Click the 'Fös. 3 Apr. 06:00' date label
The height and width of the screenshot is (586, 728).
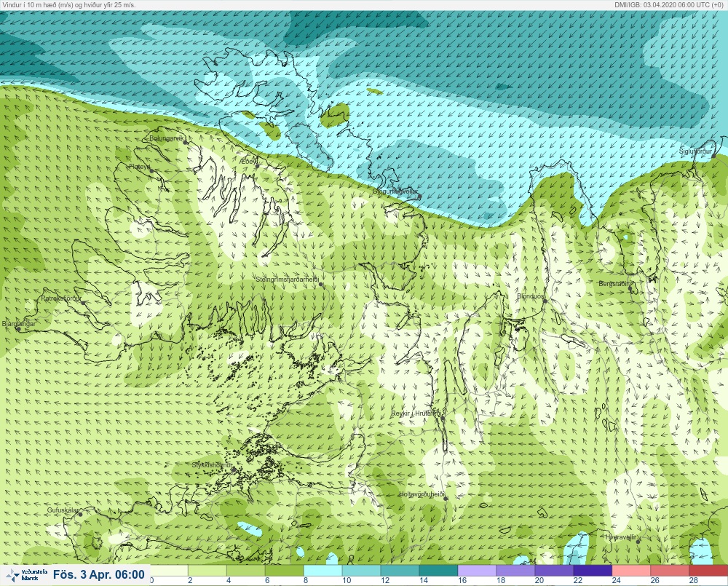point(99,575)
